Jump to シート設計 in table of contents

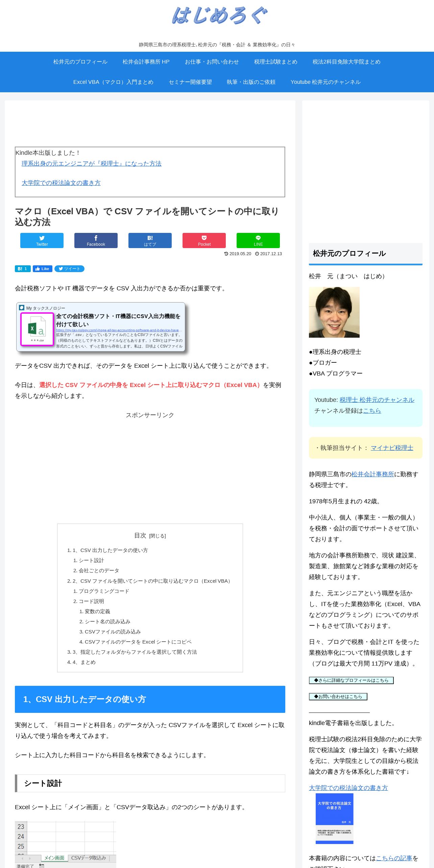(x=91, y=560)
